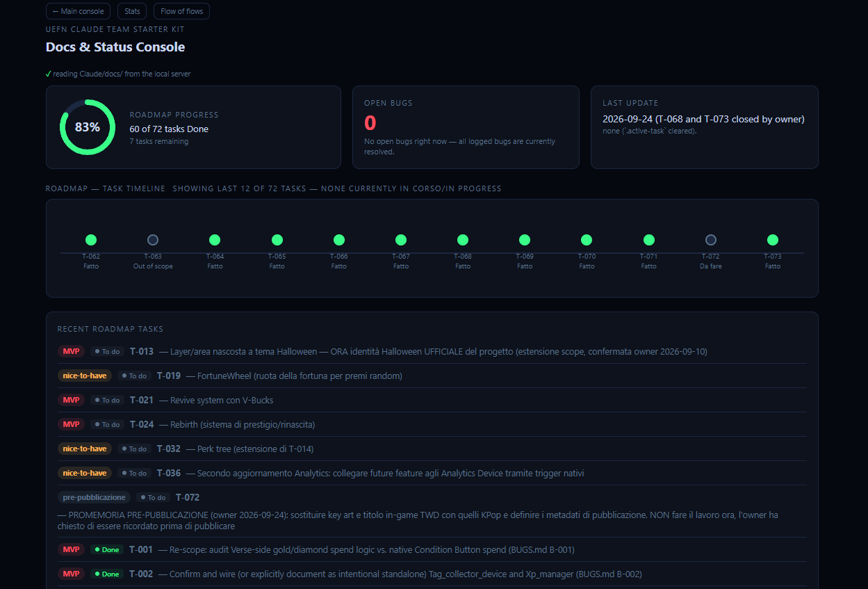
Task: Click the nice-to-have badge on T-036
Action: pyautogui.click(x=85, y=473)
